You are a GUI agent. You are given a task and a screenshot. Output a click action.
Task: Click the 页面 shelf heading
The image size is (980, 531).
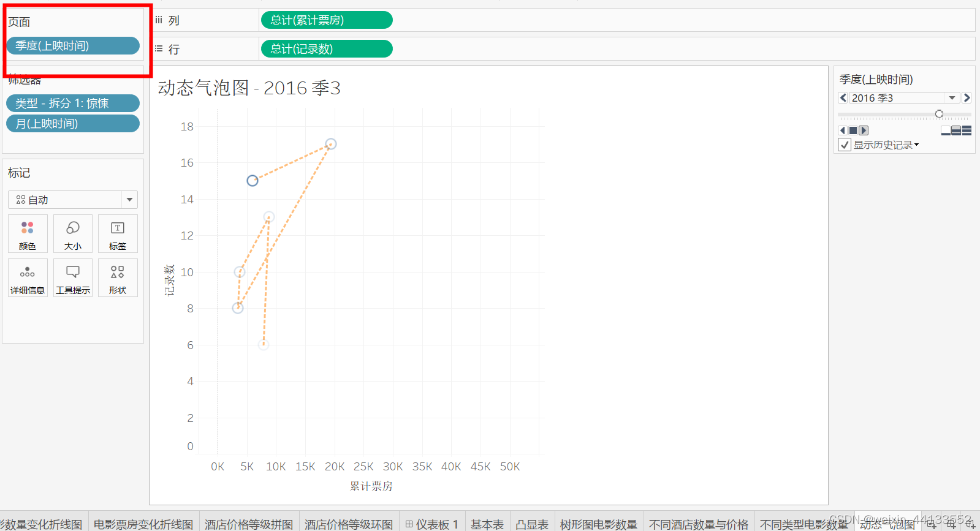pyautogui.click(x=19, y=22)
